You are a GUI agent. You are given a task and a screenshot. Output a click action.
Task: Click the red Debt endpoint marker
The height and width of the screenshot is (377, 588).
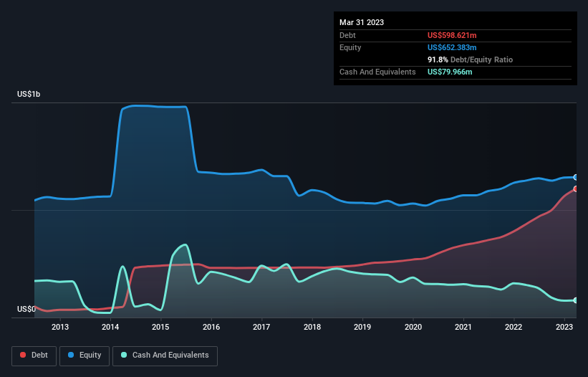click(576, 188)
